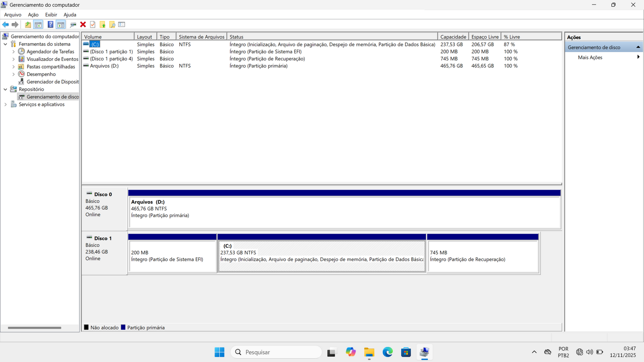
Task: Click the Back navigation arrow
Action: click(x=5, y=24)
